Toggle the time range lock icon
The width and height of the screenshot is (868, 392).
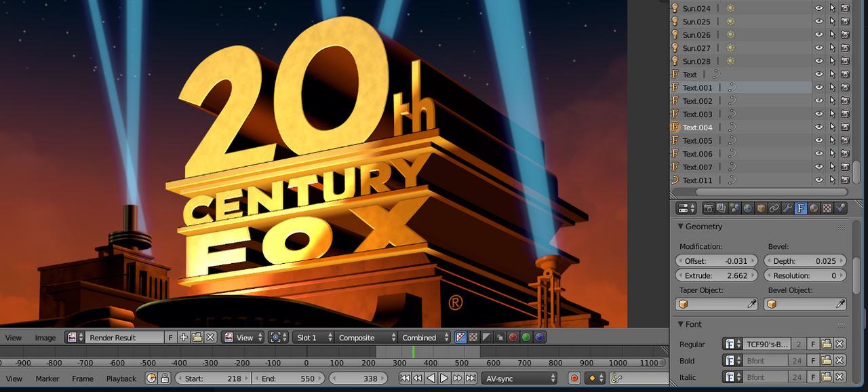164,378
